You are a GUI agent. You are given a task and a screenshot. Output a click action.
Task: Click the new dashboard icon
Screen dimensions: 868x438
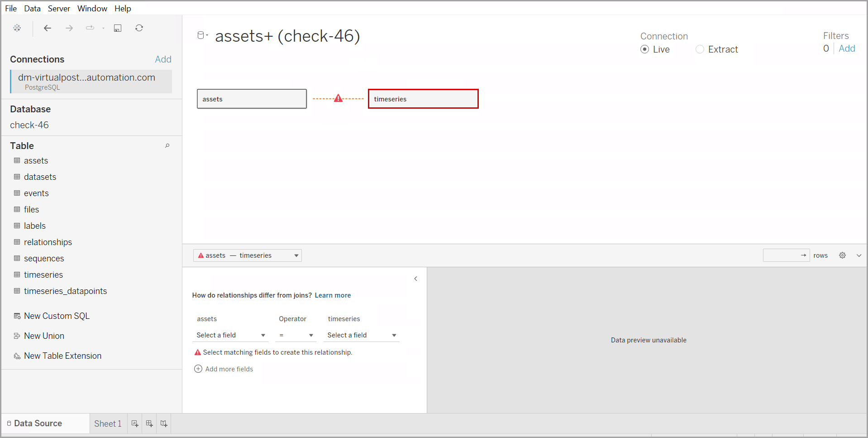[149, 424]
